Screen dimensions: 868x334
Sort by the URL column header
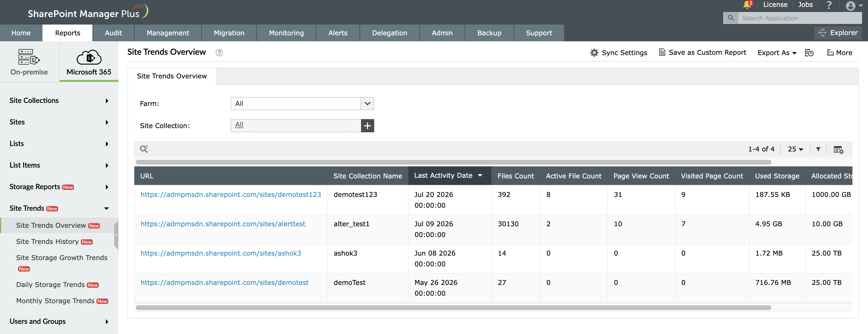click(x=231, y=176)
